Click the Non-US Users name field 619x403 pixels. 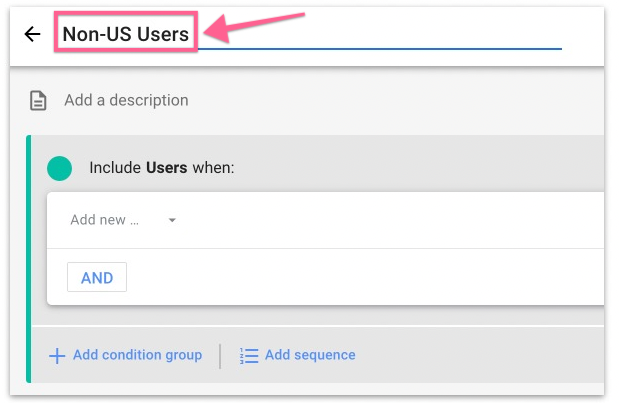point(126,34)
